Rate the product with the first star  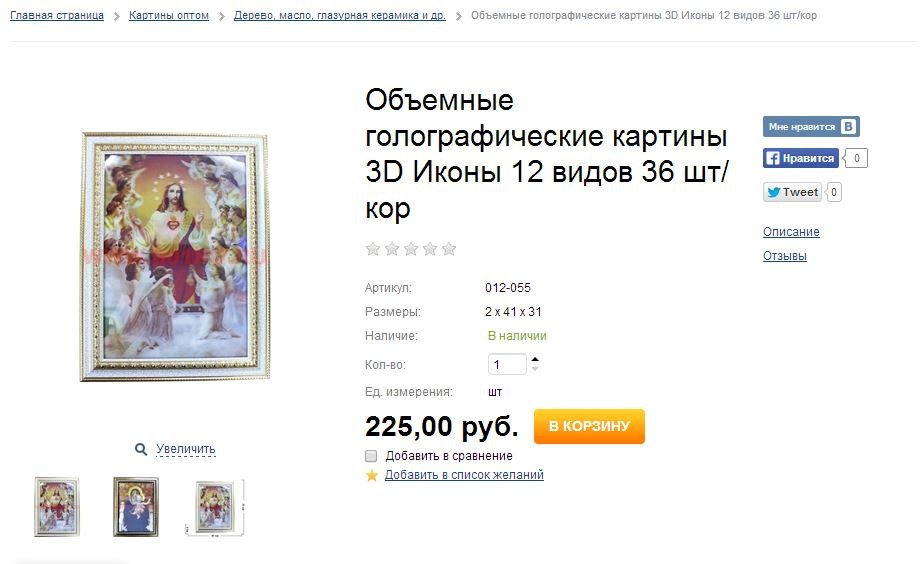tap(372, 249)
